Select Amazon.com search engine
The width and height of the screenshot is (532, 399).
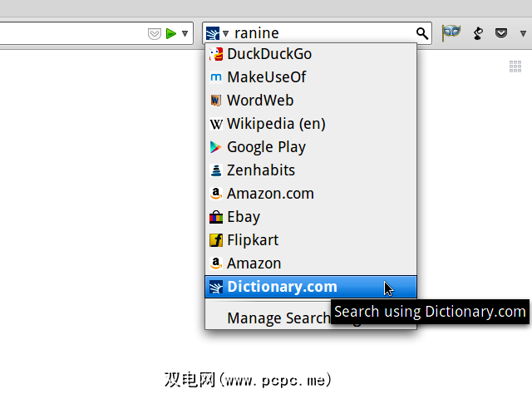(x=311, y=194)
